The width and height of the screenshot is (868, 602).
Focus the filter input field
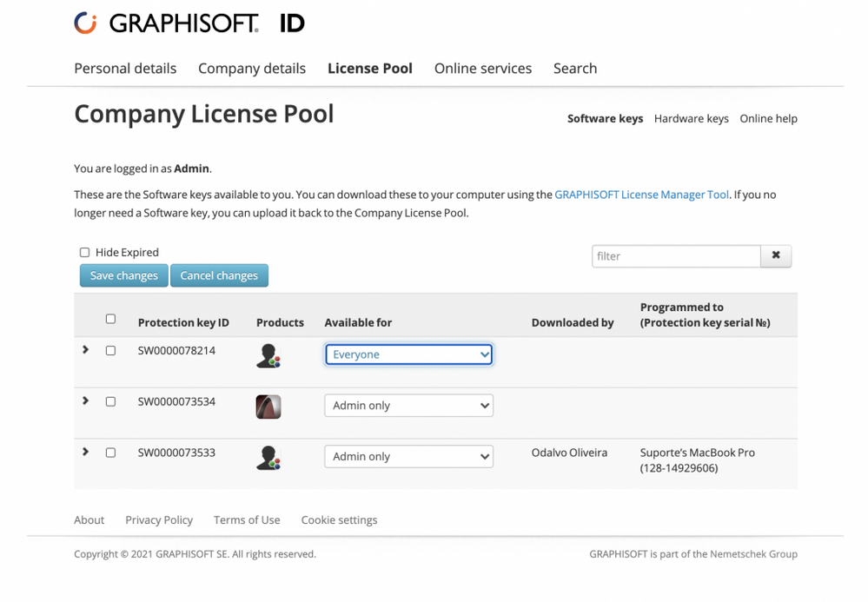676,256
